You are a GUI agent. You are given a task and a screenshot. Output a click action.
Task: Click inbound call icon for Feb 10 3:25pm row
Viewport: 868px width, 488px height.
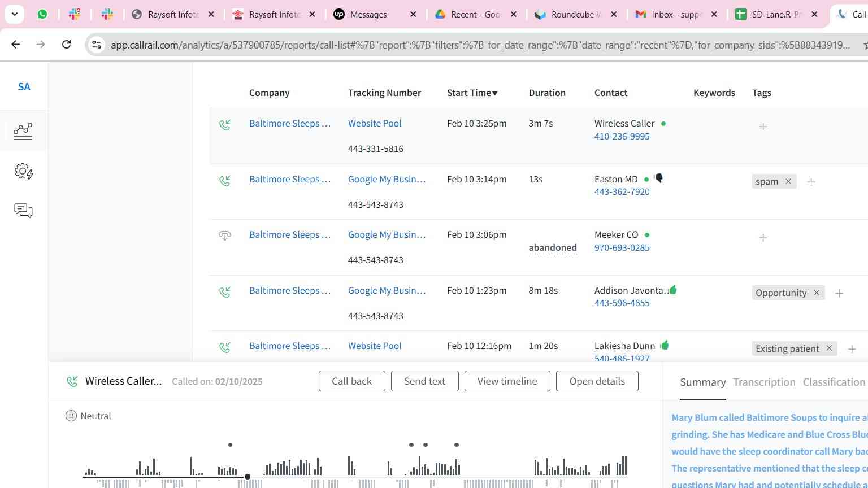[225, 125]
